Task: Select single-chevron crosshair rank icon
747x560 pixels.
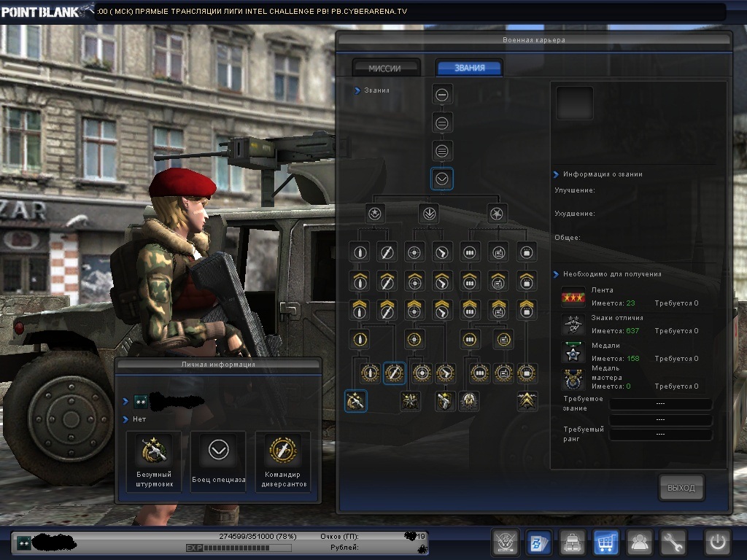Action: click(x=414, y=281)
